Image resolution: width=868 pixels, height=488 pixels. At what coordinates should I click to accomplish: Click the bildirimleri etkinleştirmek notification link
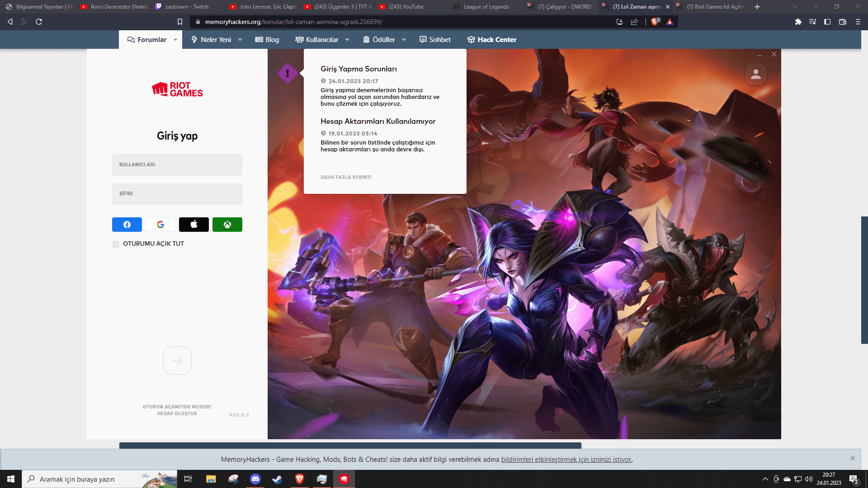[566, 460]
